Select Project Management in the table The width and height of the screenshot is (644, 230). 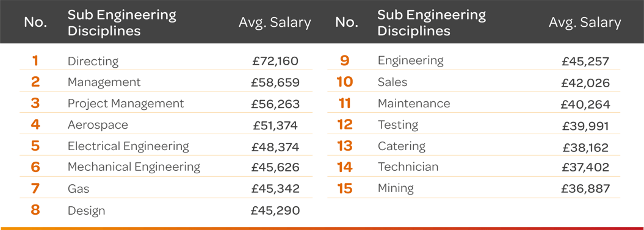126,104
